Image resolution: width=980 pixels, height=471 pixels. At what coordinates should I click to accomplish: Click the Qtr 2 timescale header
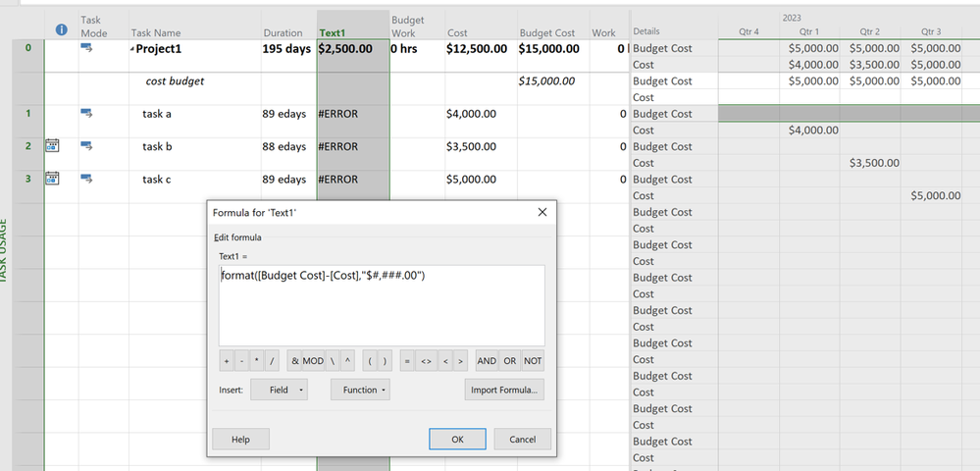tap(870, 31)
